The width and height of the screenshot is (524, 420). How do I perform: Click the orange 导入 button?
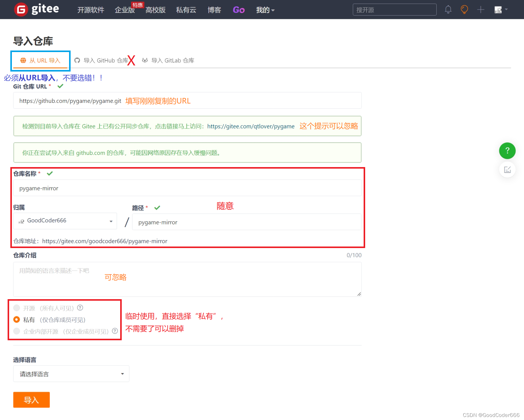pyautogui.click(x=31, y=400)
